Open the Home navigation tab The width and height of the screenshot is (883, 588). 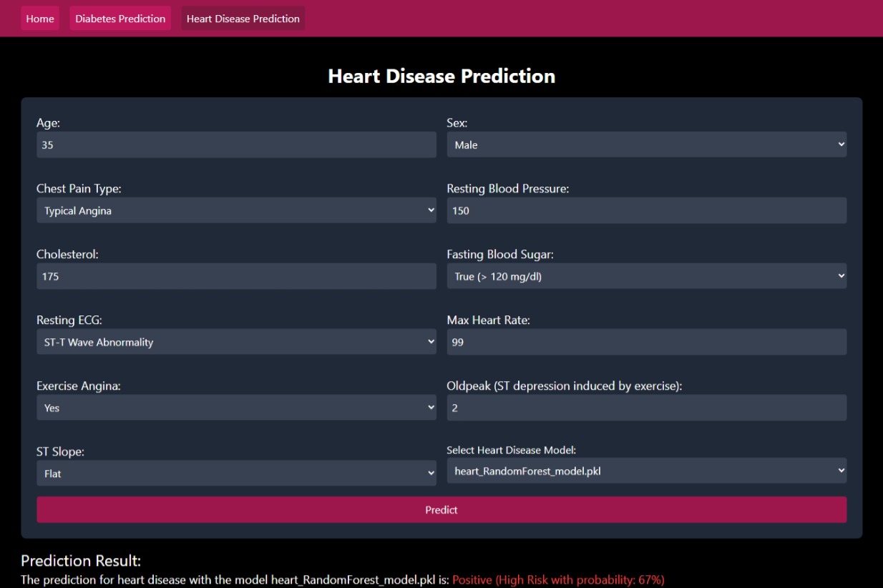click(x=40, y=19)
